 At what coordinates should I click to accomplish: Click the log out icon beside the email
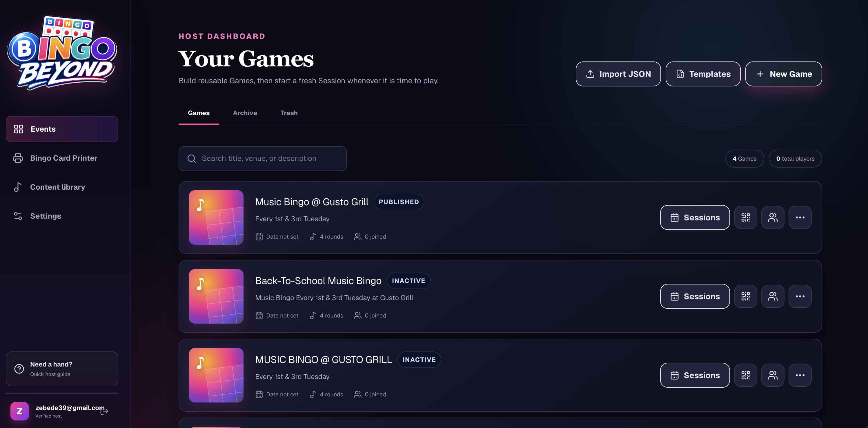(104, 411)
